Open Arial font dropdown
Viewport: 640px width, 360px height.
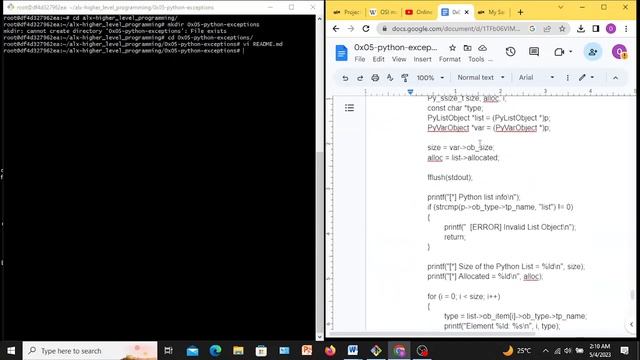[536, 78]
